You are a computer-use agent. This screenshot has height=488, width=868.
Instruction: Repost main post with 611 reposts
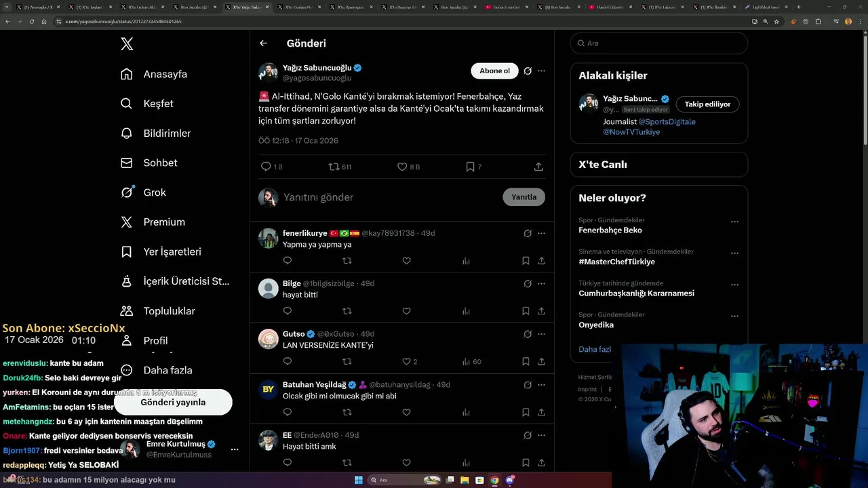tap(334, 167)
